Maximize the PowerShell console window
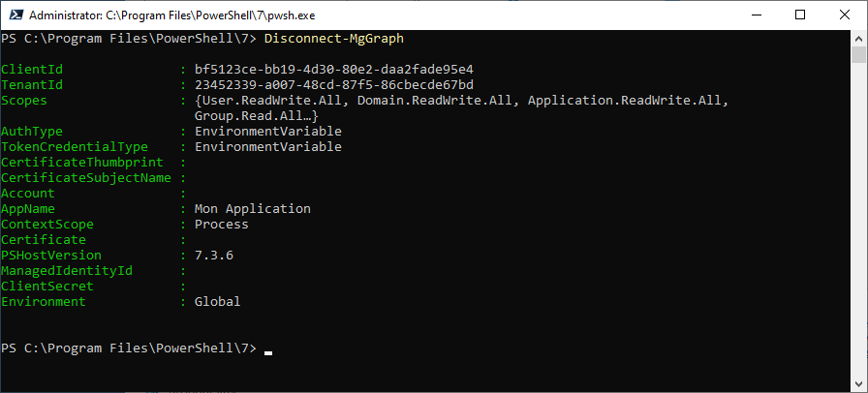 pos(800,15)
